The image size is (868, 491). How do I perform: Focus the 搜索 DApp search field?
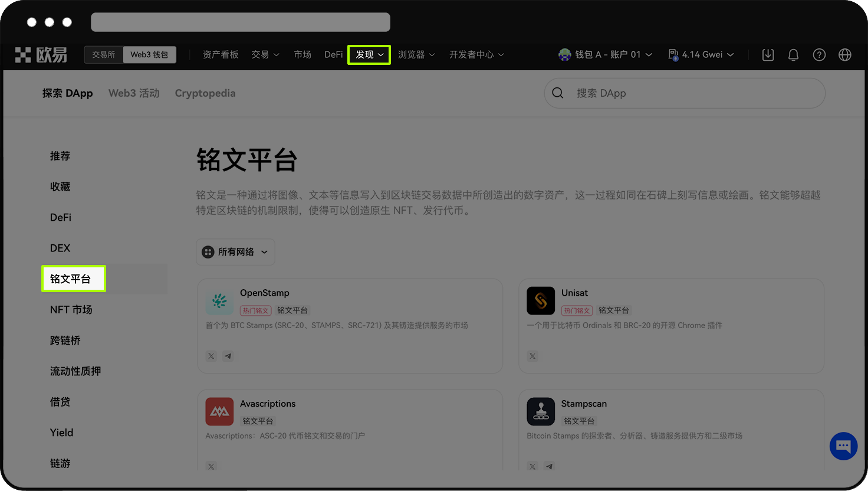click(x=685, y=93)
